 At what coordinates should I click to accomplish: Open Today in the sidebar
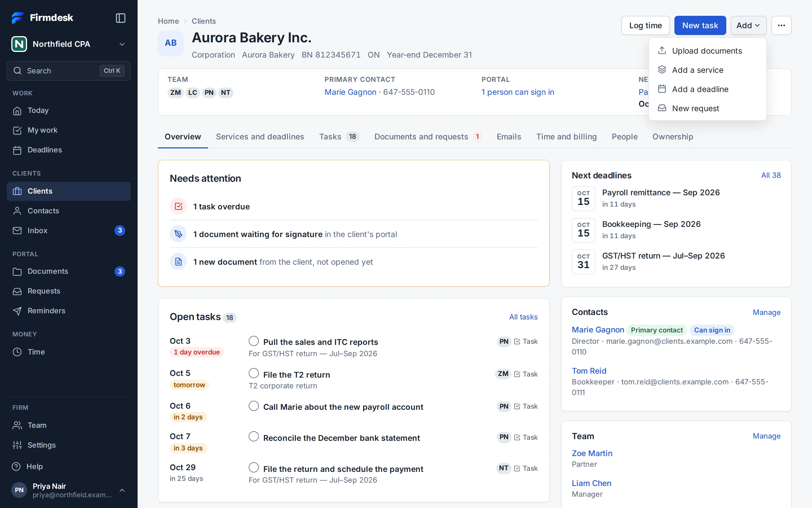point(69,111)
